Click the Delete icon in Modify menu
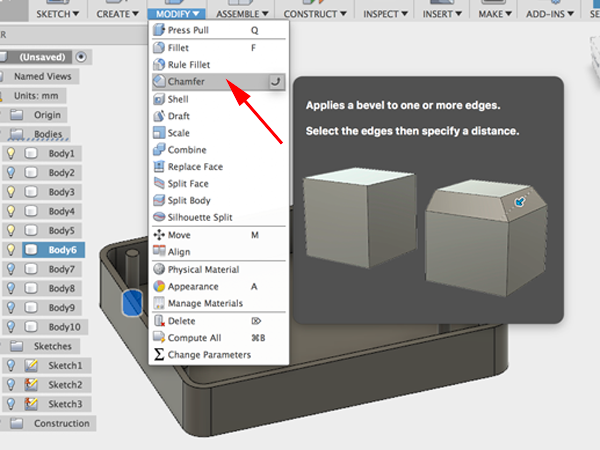 pyautogui.click(x=159, y=321)
